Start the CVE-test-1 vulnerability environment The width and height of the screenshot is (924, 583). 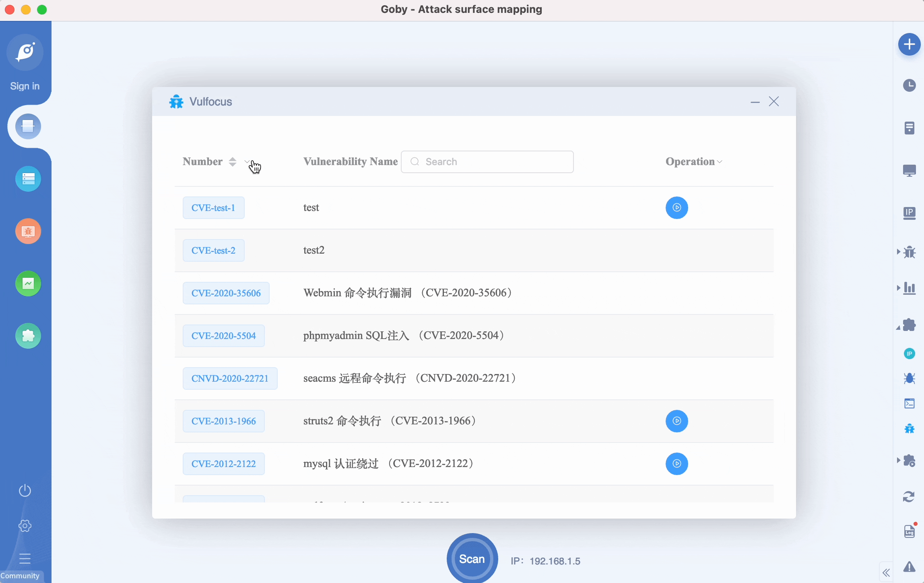(x=676, y=208)
